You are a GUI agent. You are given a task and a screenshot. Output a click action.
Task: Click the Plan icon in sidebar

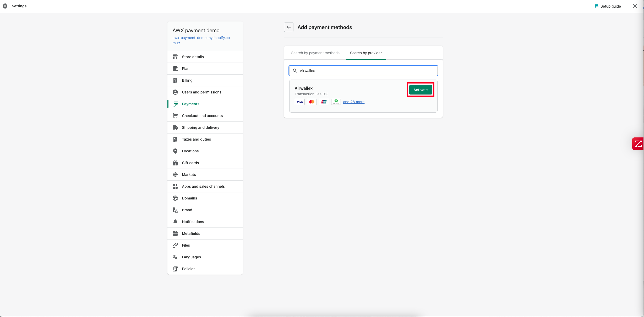pyautogui.click(x=175, y=69)
